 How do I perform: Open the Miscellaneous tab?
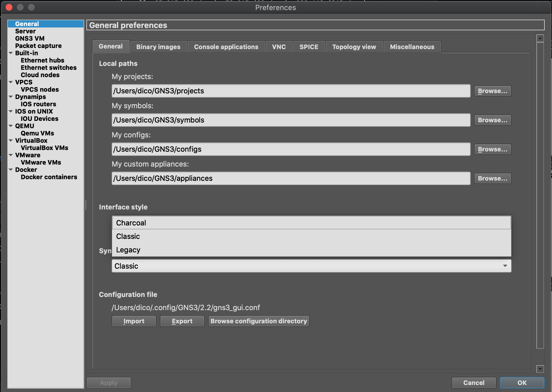tap(412, 47)
